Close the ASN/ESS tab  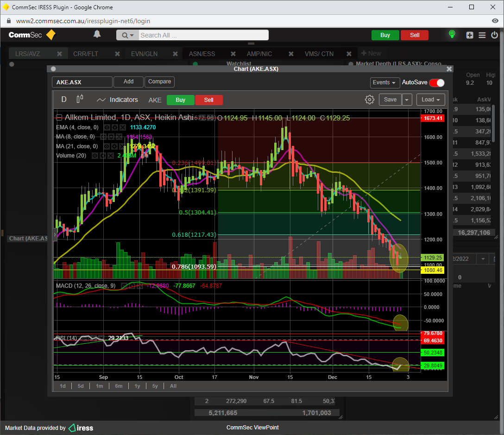(233, 54)
